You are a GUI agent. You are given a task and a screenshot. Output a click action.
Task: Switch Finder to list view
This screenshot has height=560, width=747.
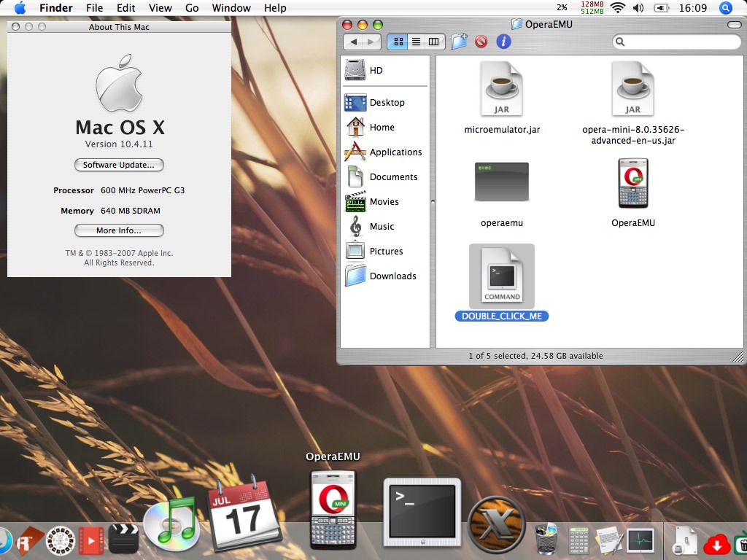click(x=416, y=42)
